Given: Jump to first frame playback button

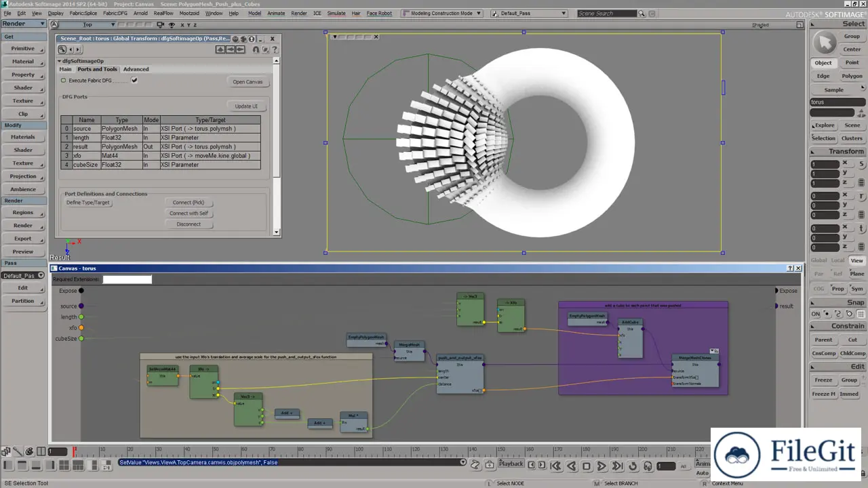Looking at the screenshot, I should coord(557,466).
